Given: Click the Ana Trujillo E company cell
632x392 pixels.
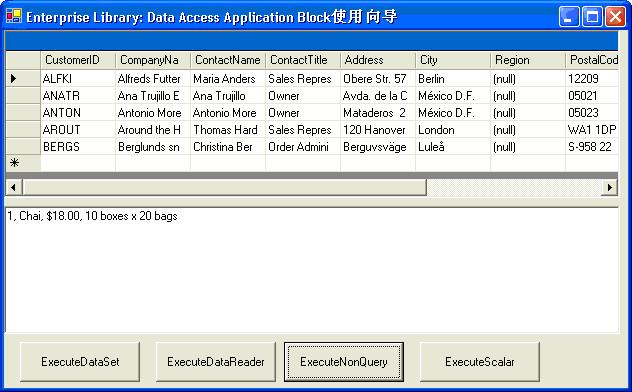Looking at the screenshot, I should (153, 95).
